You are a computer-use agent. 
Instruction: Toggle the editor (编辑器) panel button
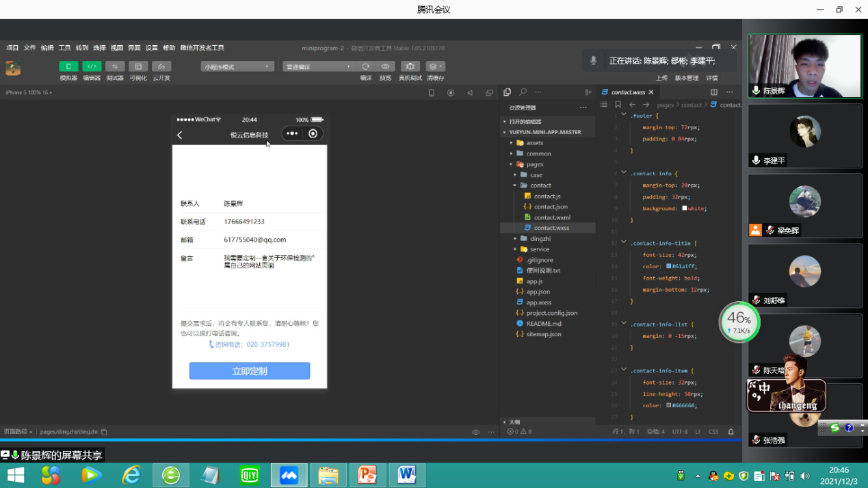click(92, 66)
